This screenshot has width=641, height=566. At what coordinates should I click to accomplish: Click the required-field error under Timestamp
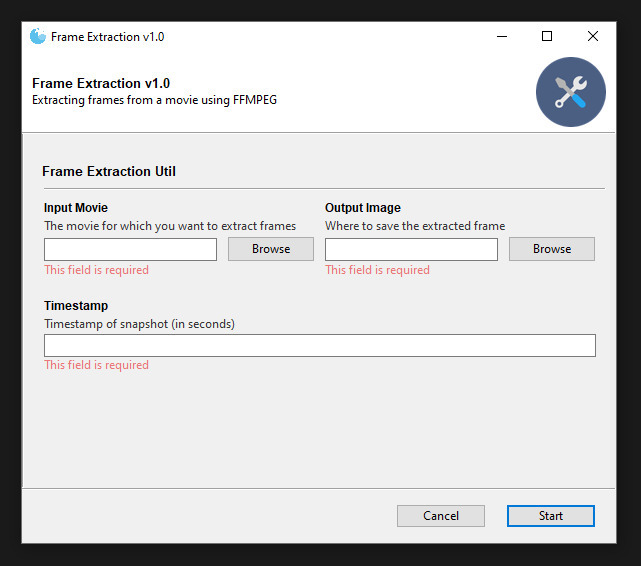[96, 365]
